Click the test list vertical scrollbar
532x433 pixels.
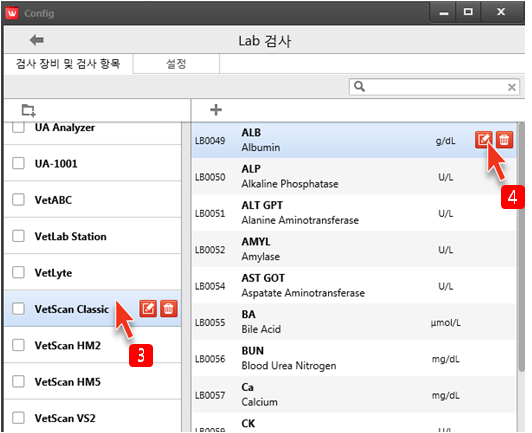tap(521, 247)
